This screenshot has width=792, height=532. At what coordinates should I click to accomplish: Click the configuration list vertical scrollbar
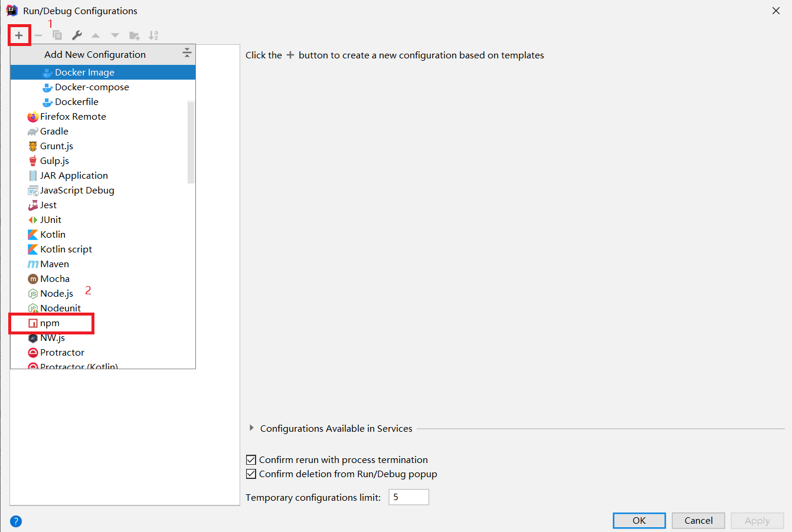point(191,142)
